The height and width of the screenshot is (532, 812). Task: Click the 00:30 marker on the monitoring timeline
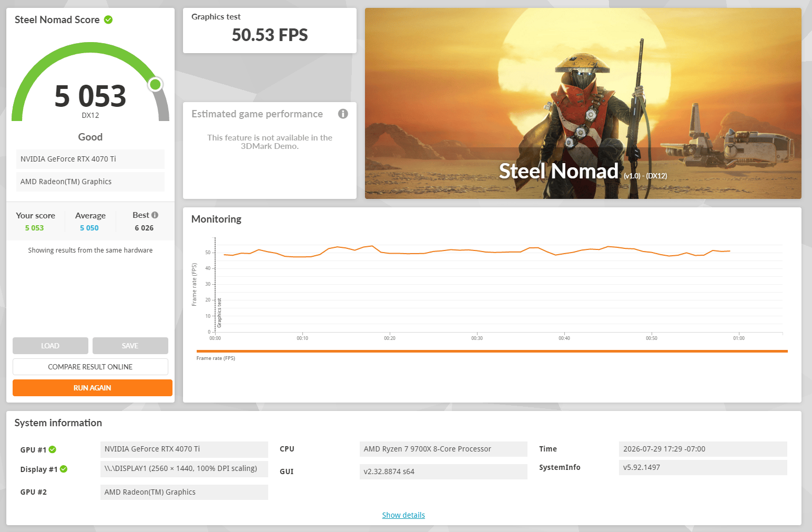pyautogui.click(x=477, y=338)
